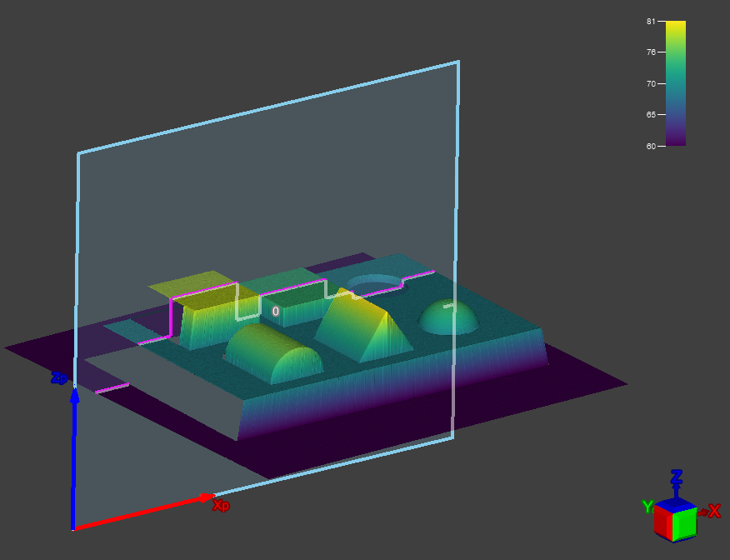Select the half-cylinder feature on the surface
The height and width of the screenshot is (560, 730).
point(273,354)
